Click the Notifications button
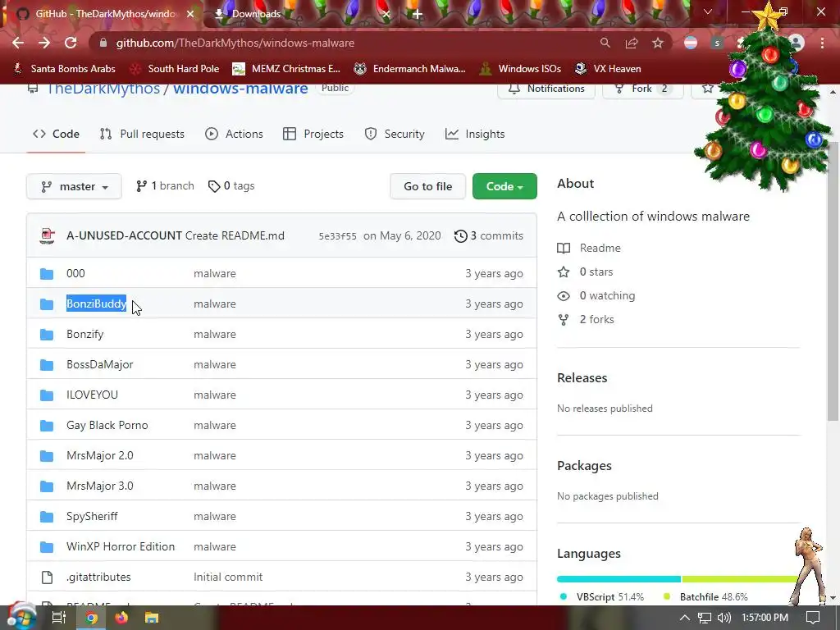This screenshot has width=840, height=630. click(x=546, y=89)
